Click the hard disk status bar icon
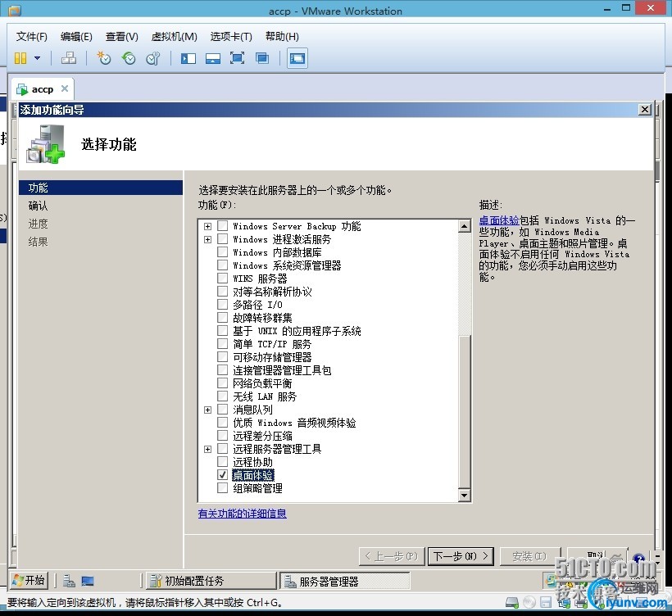 [512, 603]
